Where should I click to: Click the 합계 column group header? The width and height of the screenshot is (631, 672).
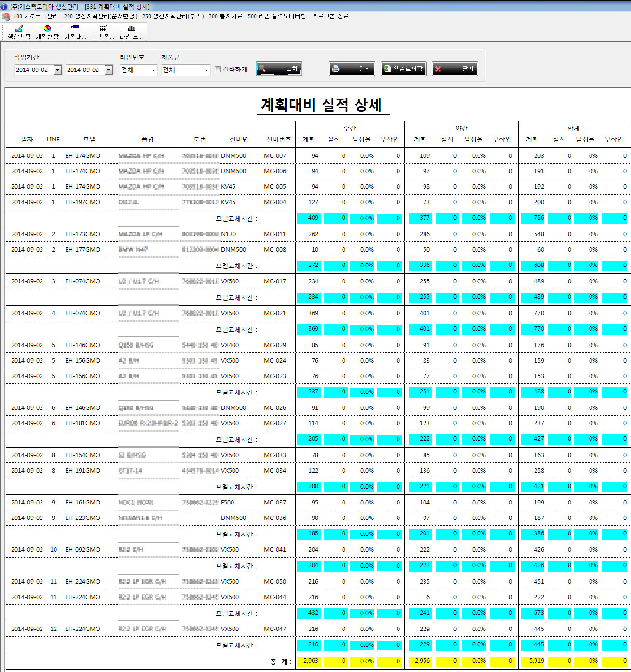[x=574, y=128]
